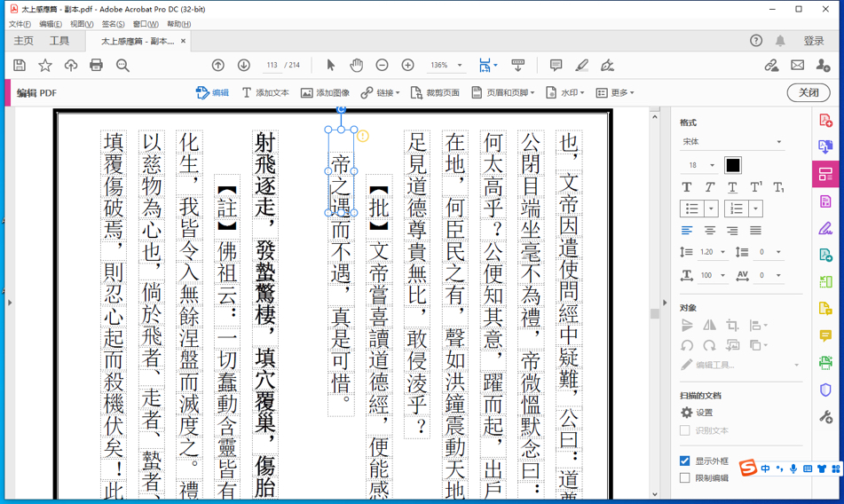
Task: Open the Add Image tool
Action: [x=325, y=92]
